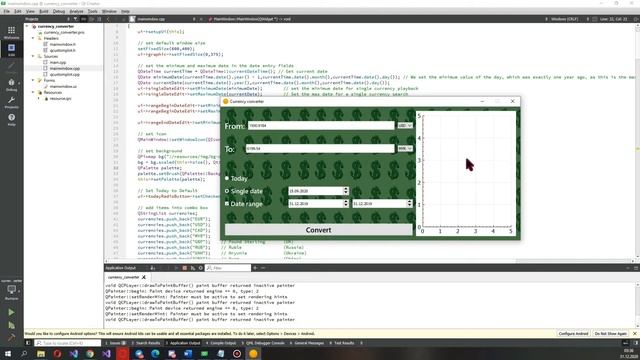Open Word from the taskbar
The height and width of the screenshot is (360, 640).
coord(188,353)
